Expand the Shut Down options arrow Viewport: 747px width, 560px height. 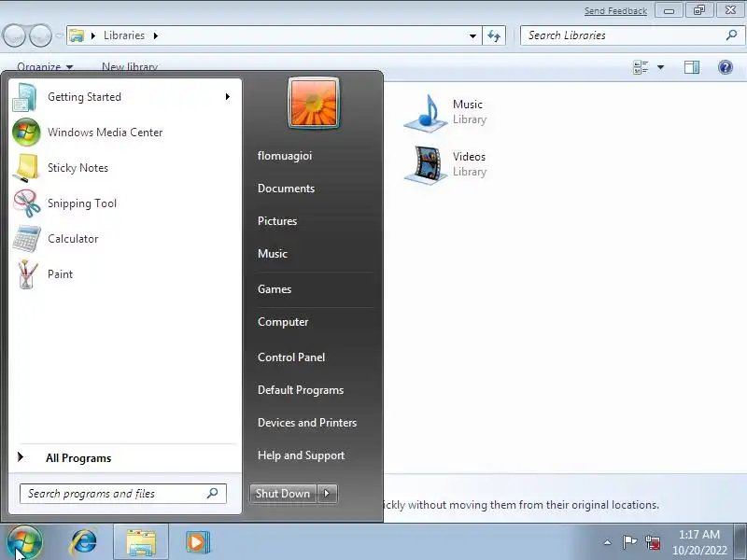pyautogui.click(x=327, y=494)
